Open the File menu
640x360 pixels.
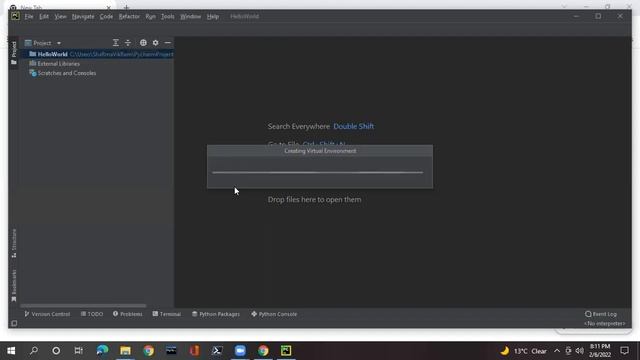click(x=29, y=17)
